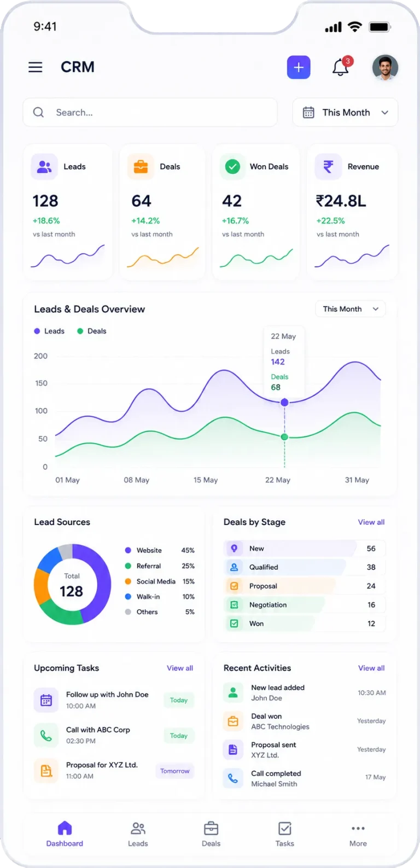Click the green Deals data point on 22 May

tap(284, 437)
